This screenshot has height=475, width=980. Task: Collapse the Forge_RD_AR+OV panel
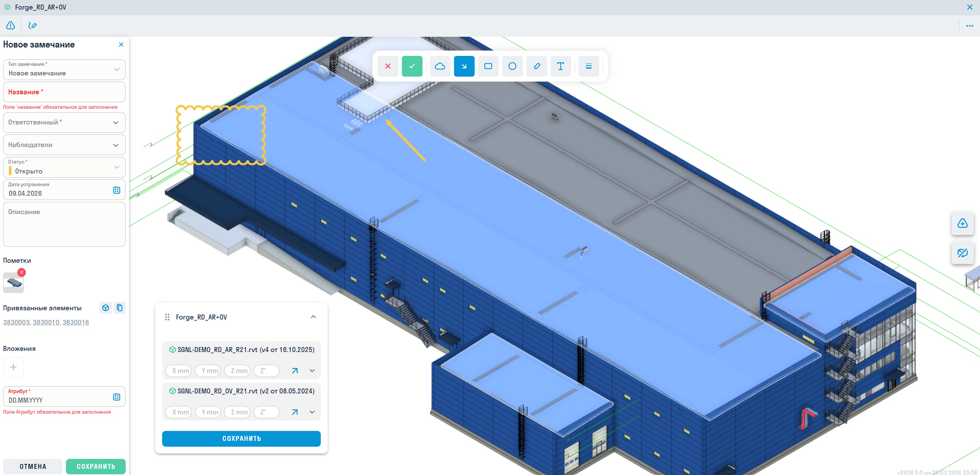(x=313, y=317)
